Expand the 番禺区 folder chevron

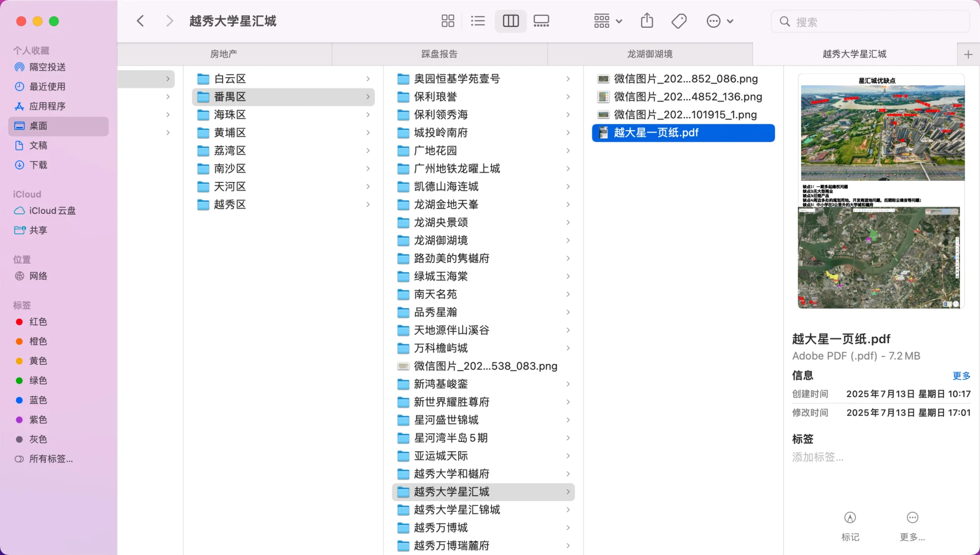(368, 97)
